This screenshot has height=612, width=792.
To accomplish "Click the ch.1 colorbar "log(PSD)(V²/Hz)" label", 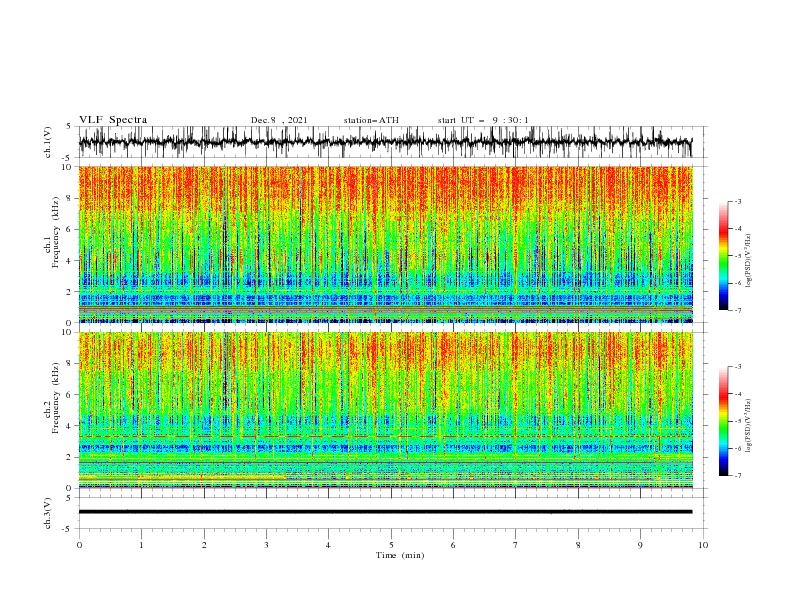I will tap(749, 261).
